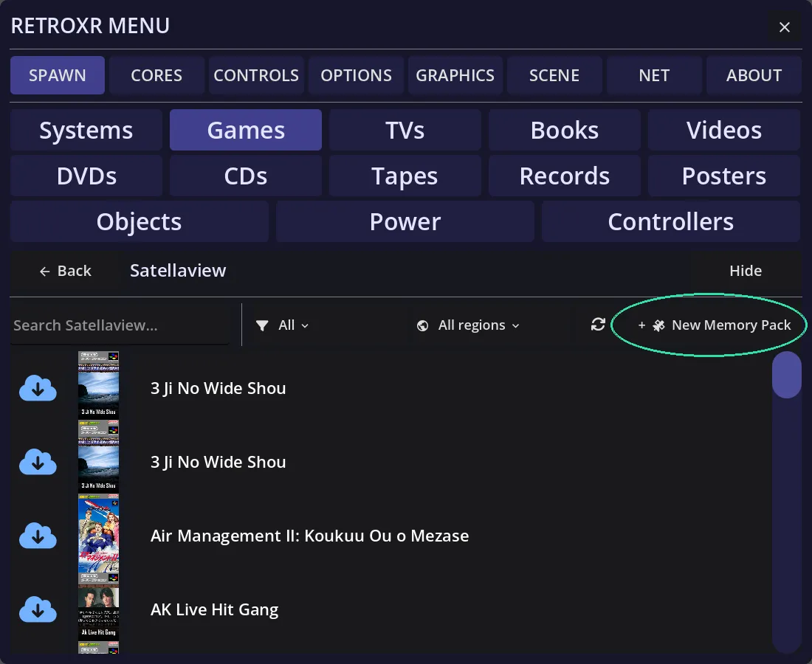Click the funnel filter icon
Image resolution: width=812 pixels, height=664 pixels.
tap(262, 325)
